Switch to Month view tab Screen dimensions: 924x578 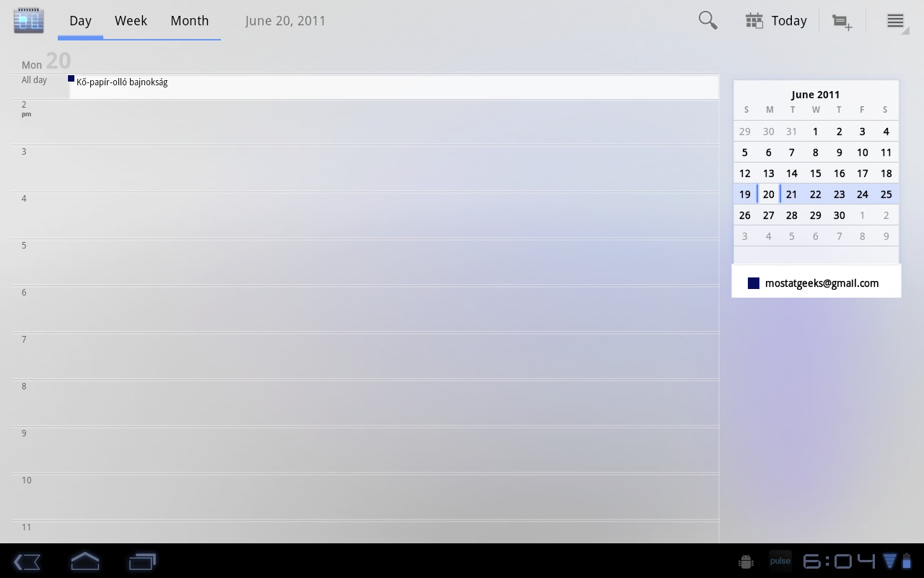click(189, 21)
